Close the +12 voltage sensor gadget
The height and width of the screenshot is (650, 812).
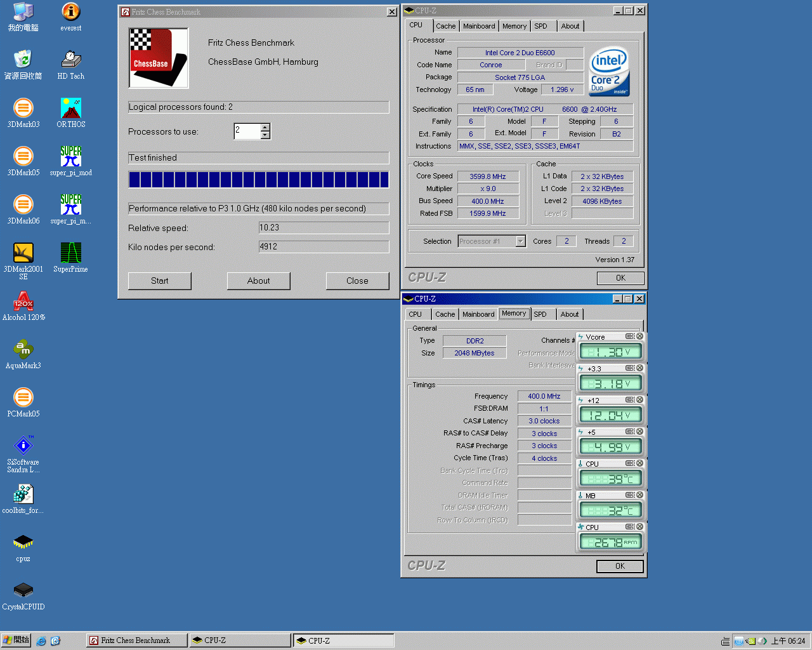[x=639, y=400]
